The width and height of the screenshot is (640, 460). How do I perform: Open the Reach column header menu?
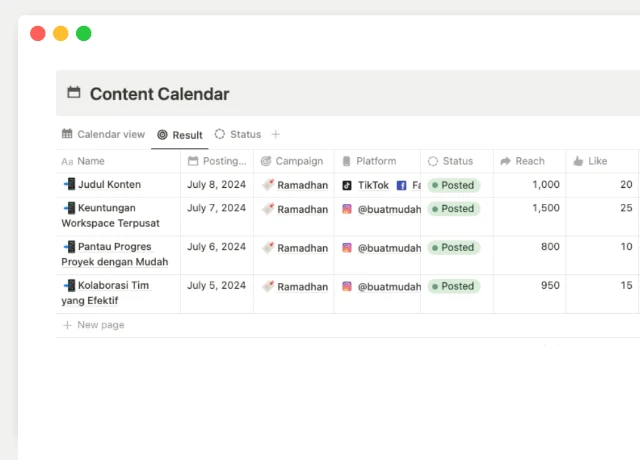[x=529, y=161]
